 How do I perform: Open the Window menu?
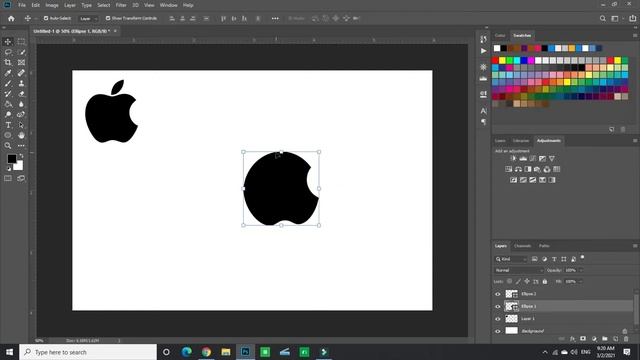[x=169, y=5]
